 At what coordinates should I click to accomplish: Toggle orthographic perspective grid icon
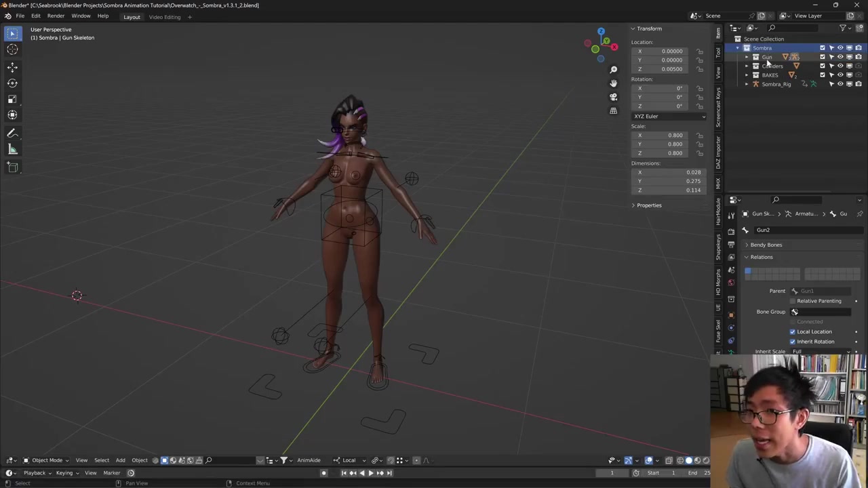[613, 110]
